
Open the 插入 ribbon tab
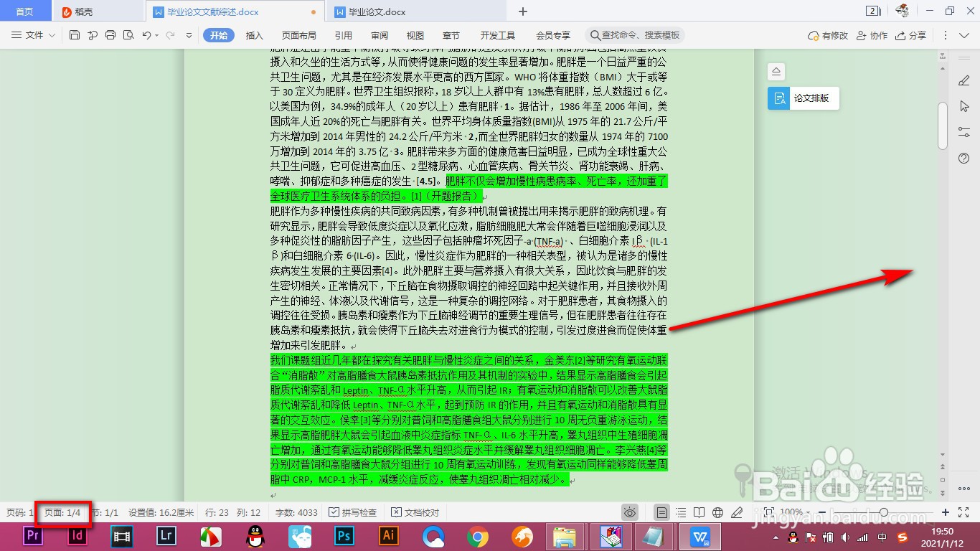253,34
